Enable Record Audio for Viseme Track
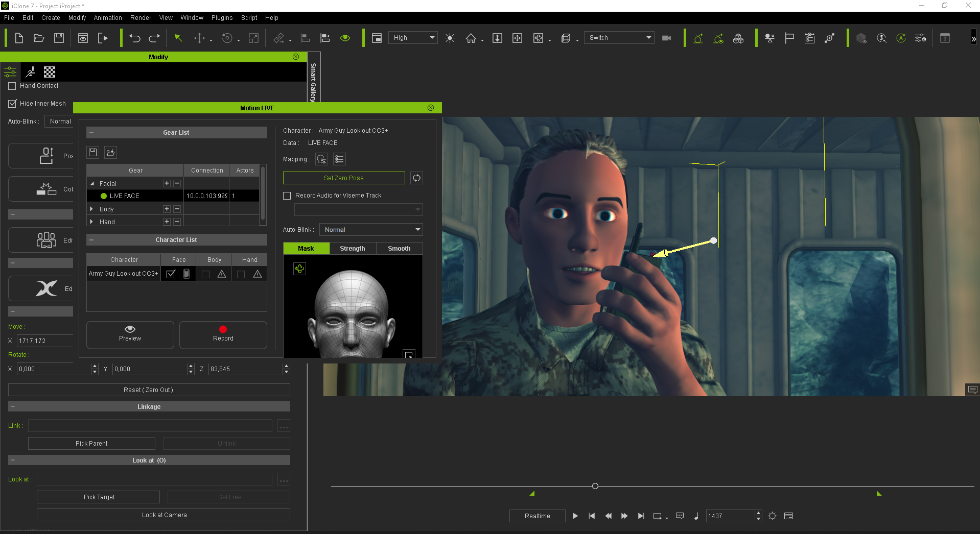The height and width of the screenshot is (534, 980). (287, 196)
